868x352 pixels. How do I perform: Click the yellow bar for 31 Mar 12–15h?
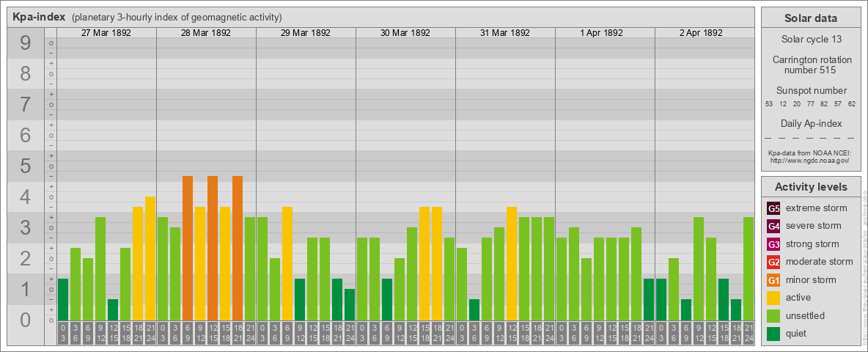512,264
